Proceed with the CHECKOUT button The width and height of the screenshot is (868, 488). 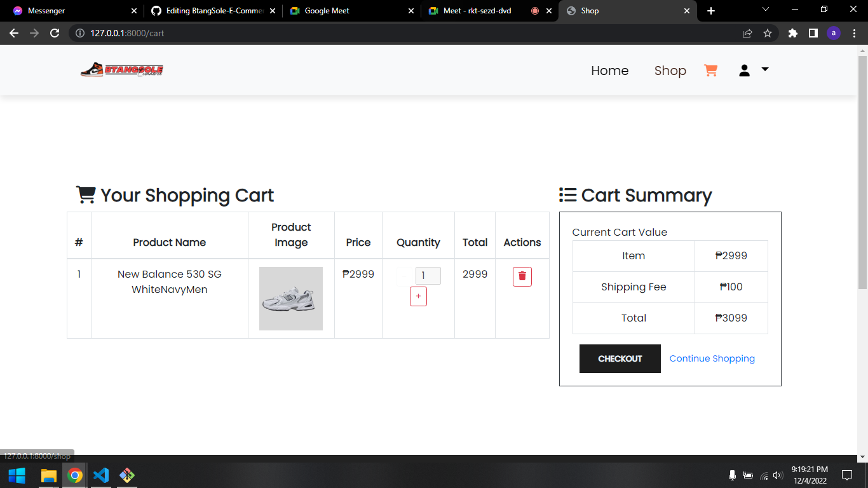click(x=620, y=359)
